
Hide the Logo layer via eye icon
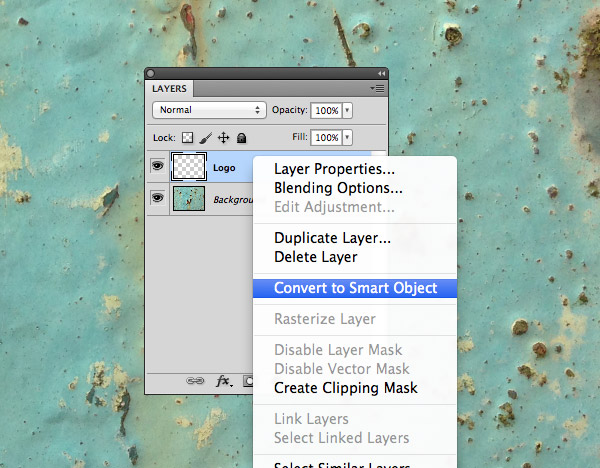click(158, 166)
